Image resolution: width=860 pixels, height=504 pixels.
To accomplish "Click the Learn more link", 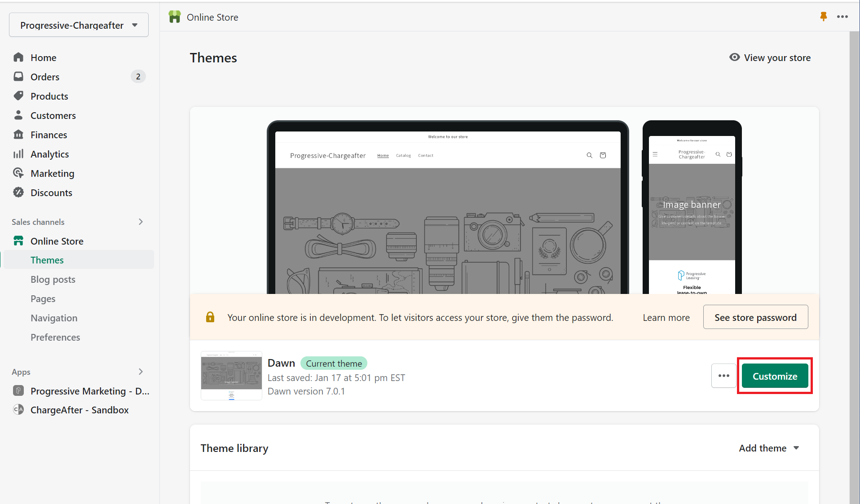I will pos(666,317).
